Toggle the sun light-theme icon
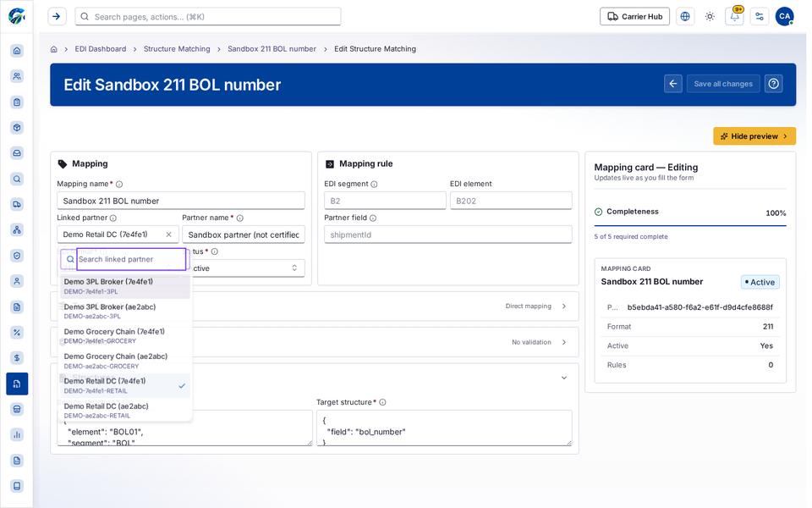The image size is (812, 508). pyautogui.click(x=710, y=17)
